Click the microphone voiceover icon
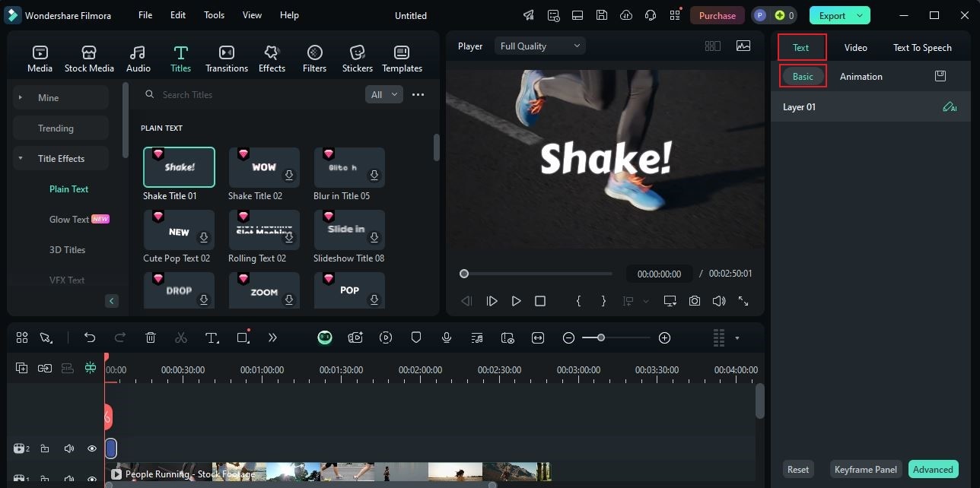Viewport: 980px width, 488px height. (447, 337)
